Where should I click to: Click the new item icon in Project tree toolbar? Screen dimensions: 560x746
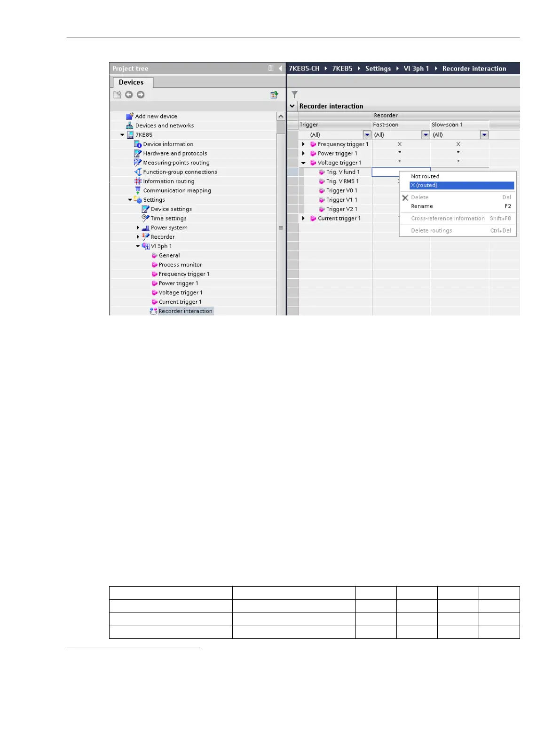tap(117, 94)
